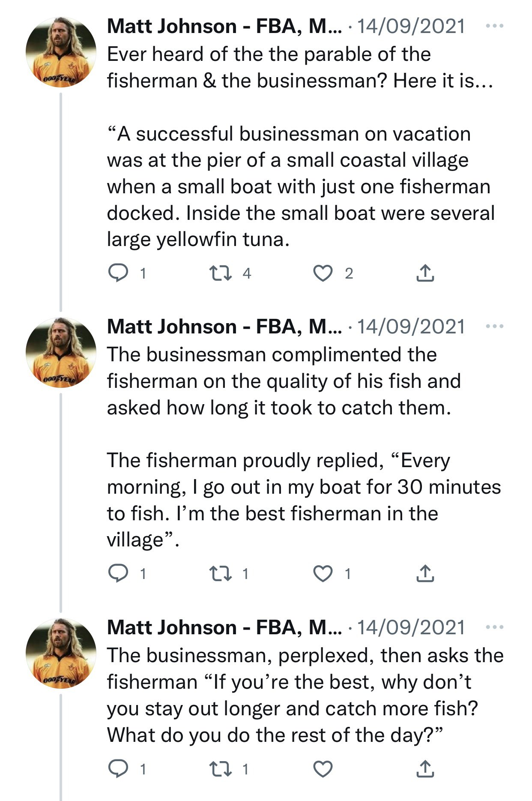Retweet the first tweet with 4 retweets
Viewport: 532px width, 801px height.
pyautogui.click(x=220, y=273)
